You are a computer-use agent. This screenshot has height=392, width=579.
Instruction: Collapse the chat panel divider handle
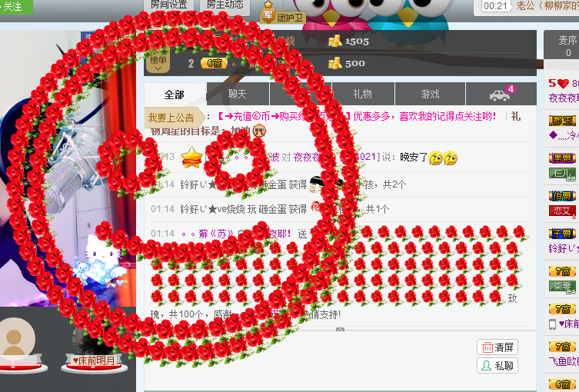click(340, 329)
